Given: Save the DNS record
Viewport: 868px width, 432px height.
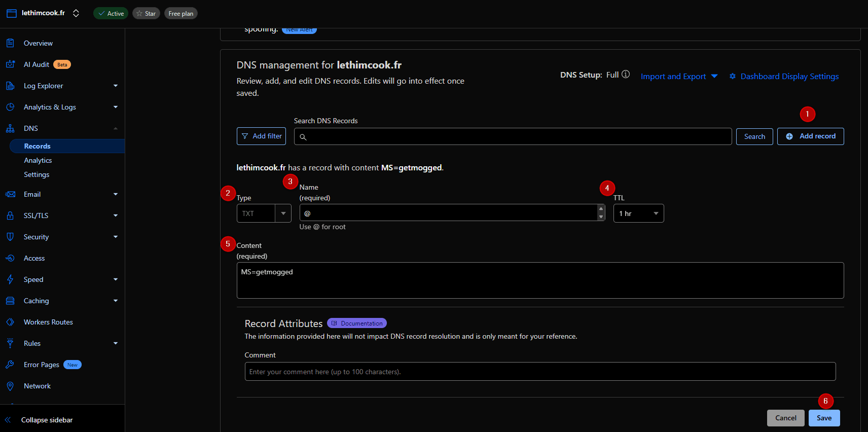Looking at the screenshot, I should (x=824, y=418).
